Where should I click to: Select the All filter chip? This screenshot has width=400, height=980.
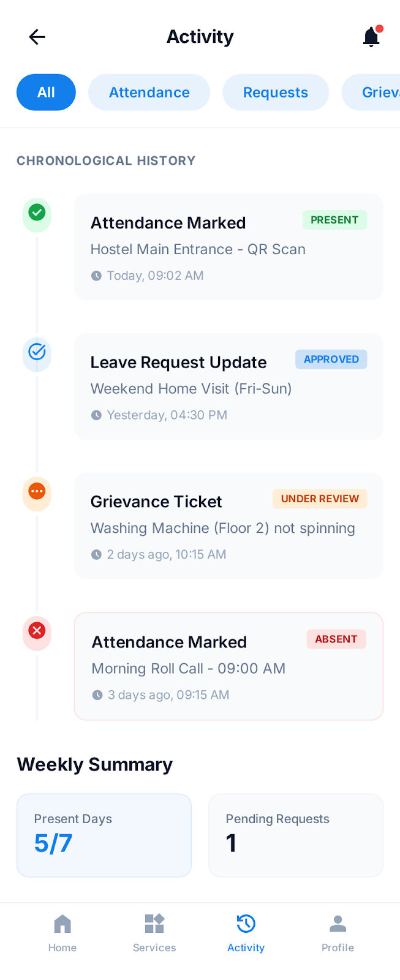pos(46,92)
